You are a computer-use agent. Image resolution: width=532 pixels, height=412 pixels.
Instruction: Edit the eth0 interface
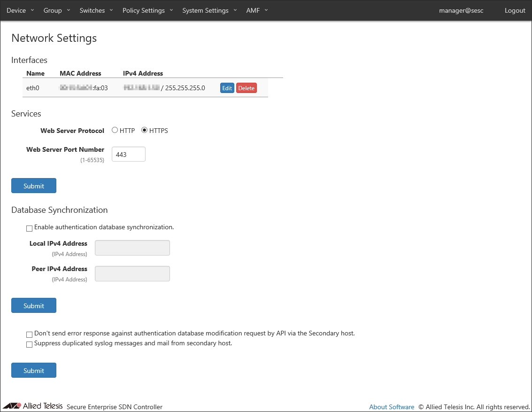[x=227, y=88]
